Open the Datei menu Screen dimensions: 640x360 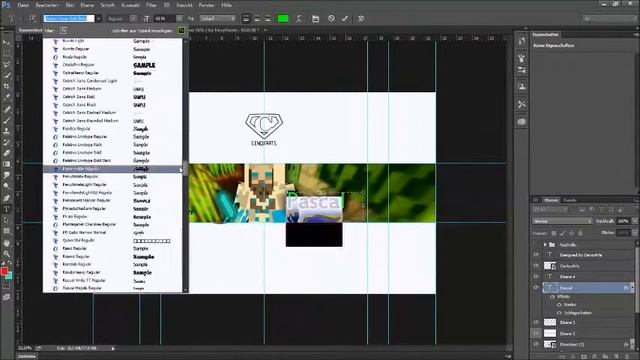pyautogui.click(x=23, y=5)
